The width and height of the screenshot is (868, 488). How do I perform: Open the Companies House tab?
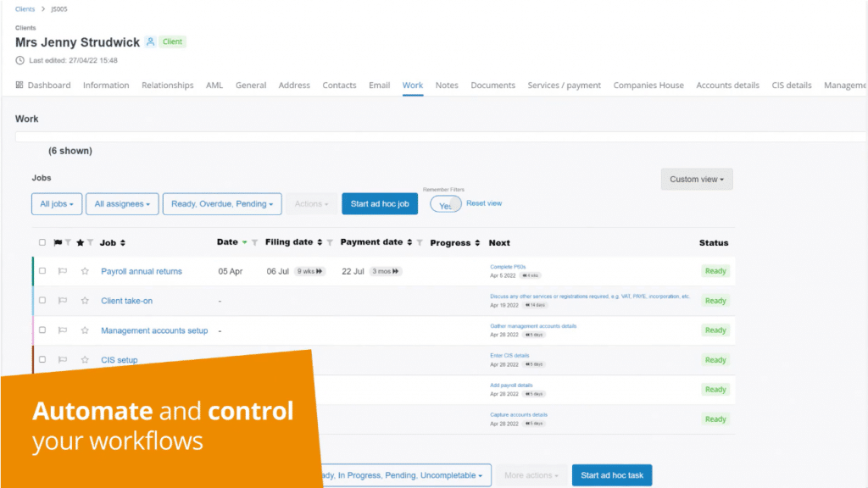[x=648, y=86]
